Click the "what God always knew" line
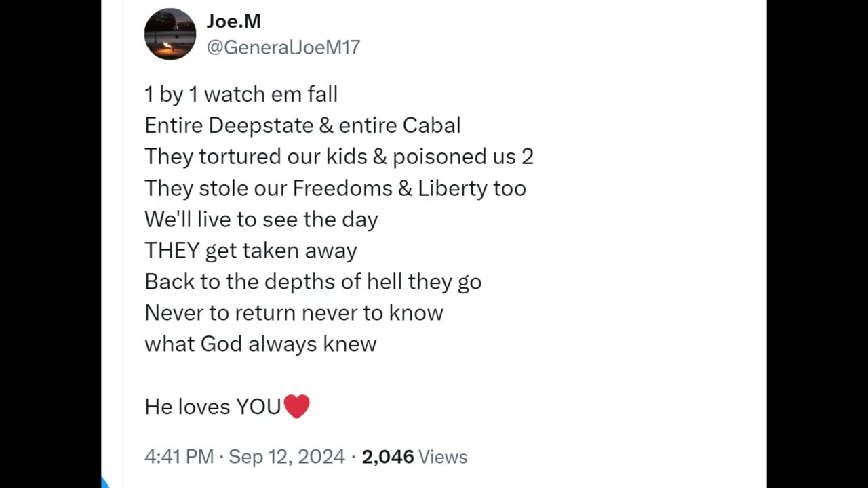 260,344
